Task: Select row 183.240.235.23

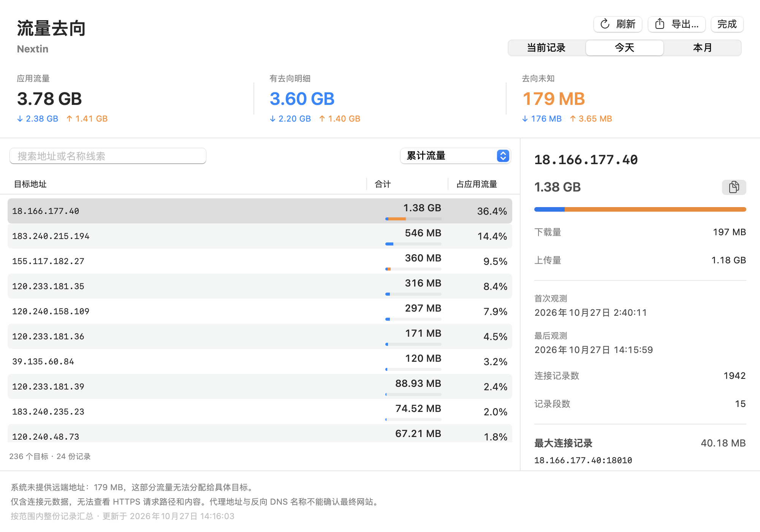Action: pyautogui.click(x=260, y=412)
